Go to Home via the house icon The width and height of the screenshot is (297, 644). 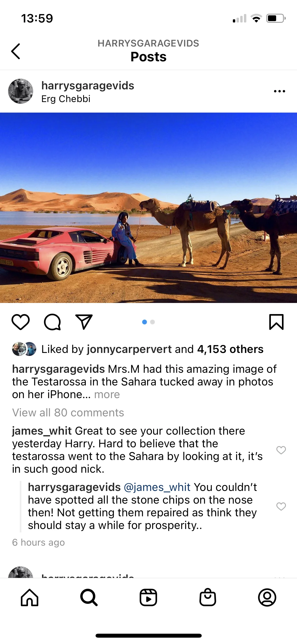(30, 597)
